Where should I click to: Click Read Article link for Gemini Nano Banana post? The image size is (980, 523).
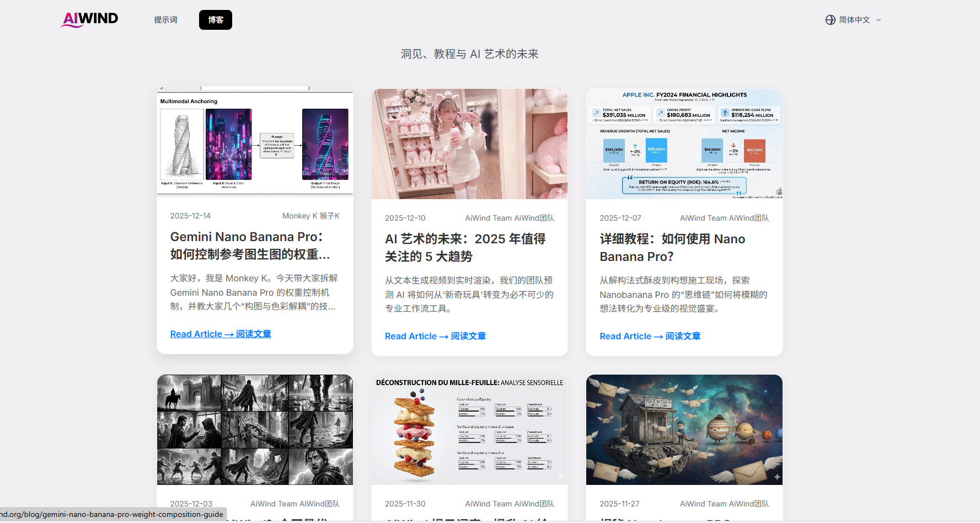point(221,334)
